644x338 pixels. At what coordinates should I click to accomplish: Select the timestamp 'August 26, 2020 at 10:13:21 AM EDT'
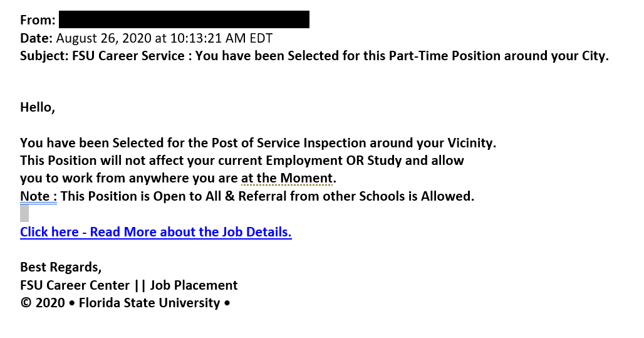[x=164, y=38]
